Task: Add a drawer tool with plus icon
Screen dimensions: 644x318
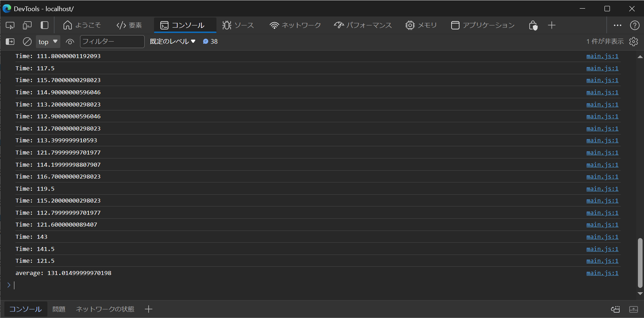Action: click(x=149, y=309)
